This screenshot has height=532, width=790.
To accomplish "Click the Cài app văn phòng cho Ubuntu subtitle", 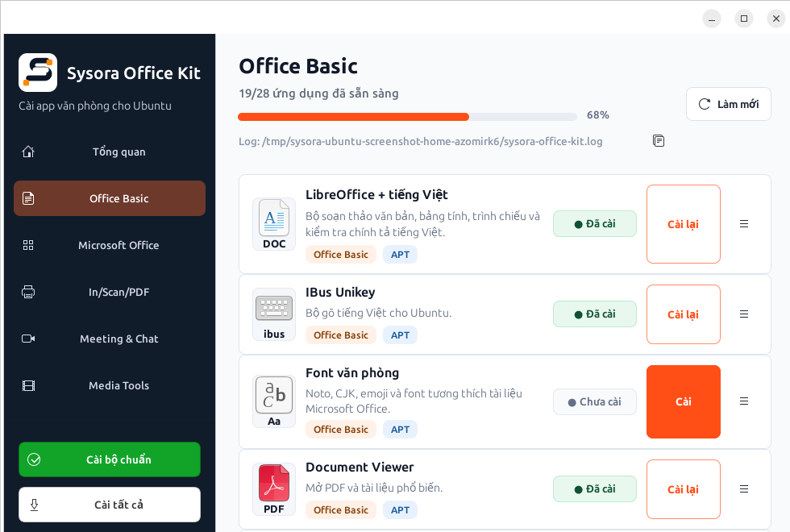I will pos(95,106).
